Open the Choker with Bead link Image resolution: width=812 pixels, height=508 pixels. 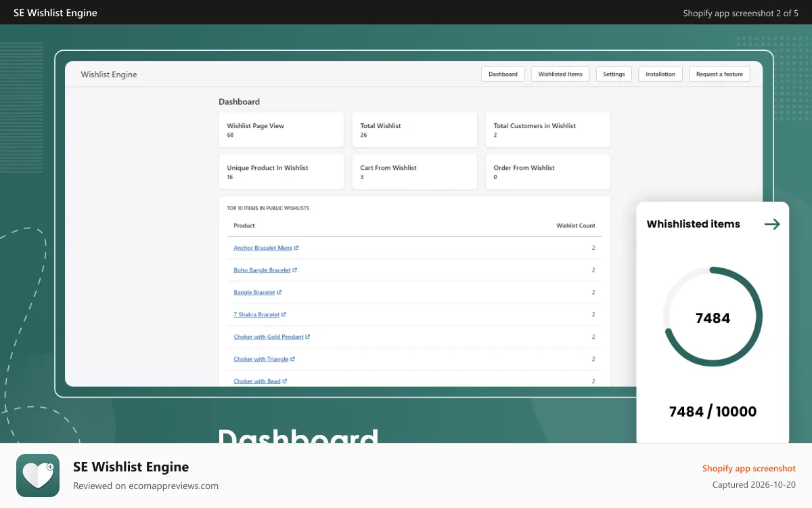pyautogui.click(x=257, y=381)
